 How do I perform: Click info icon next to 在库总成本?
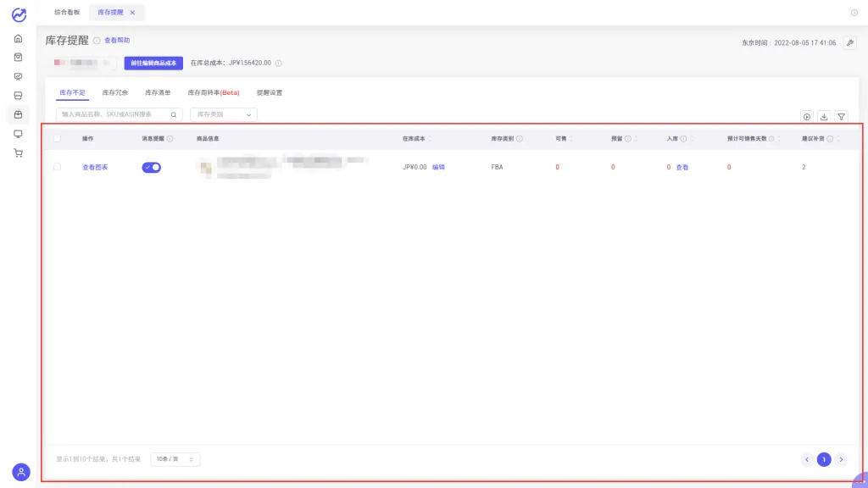tap(278, 63)
